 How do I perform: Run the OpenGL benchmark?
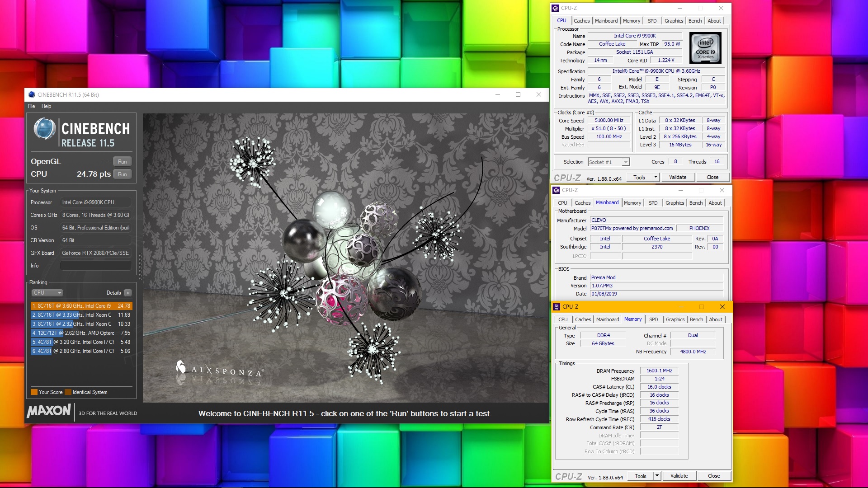point(123,162)
